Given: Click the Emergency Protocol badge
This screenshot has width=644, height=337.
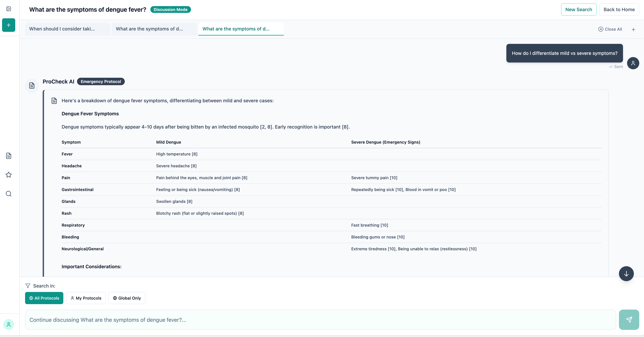Looking at the screenshot, I should point(101,81).
